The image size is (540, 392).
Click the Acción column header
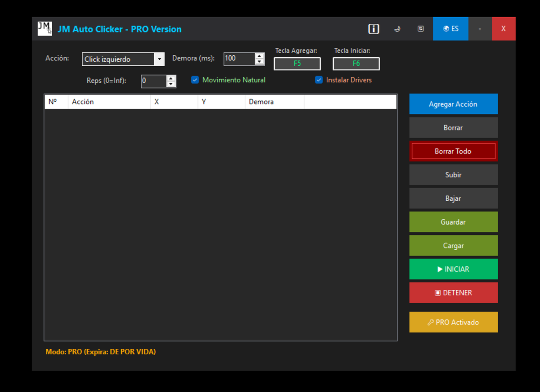[x=109, y=102]
